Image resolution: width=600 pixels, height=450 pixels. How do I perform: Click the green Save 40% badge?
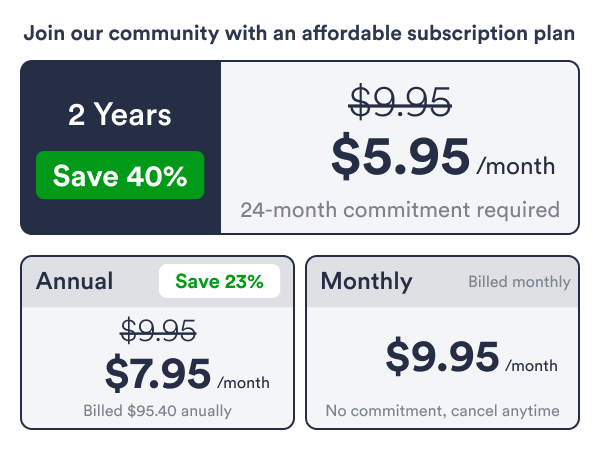point(120,176)
